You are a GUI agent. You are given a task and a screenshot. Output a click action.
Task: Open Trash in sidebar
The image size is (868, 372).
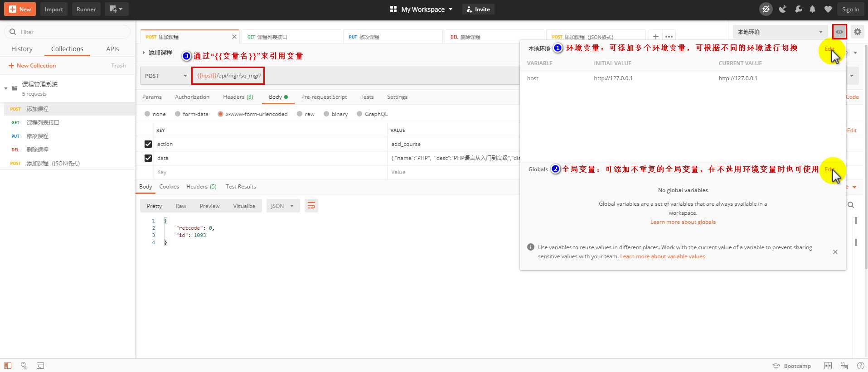pos(118,66)
